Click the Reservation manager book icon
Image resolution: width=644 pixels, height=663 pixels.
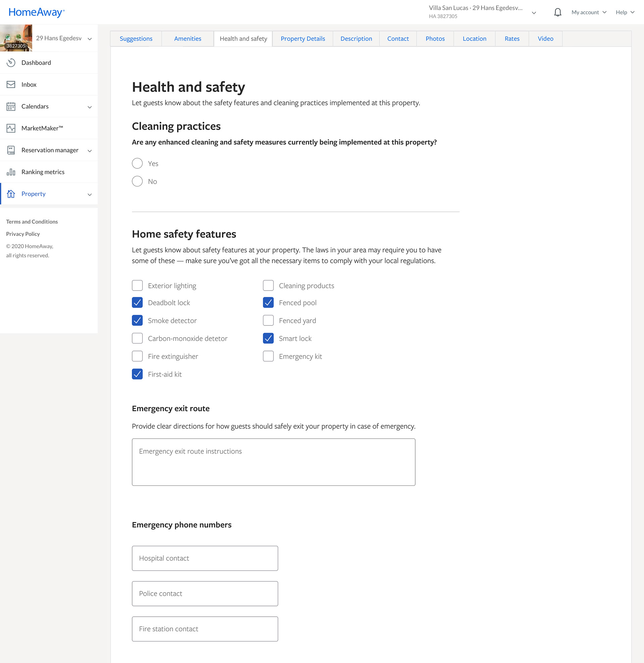(11, 150)
